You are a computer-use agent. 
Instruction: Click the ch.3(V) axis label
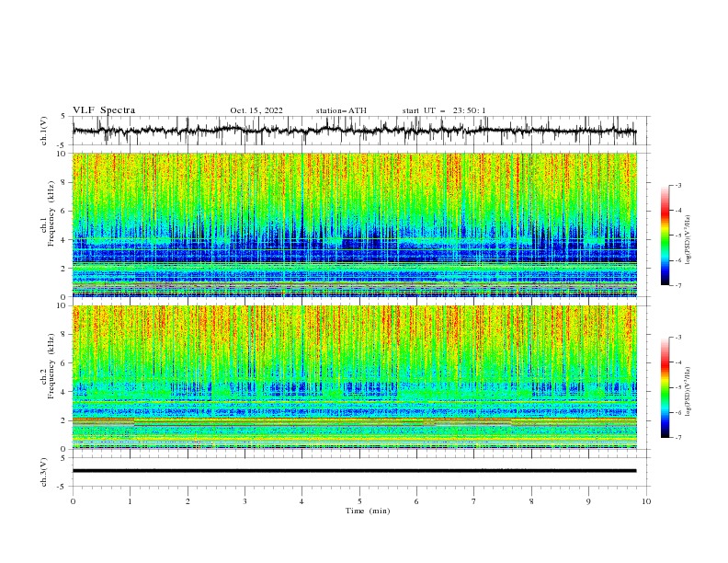(x=44, y=472)
